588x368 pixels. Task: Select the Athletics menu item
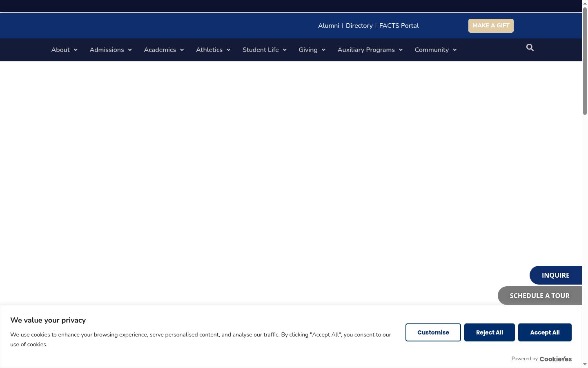tap(209, 50)
